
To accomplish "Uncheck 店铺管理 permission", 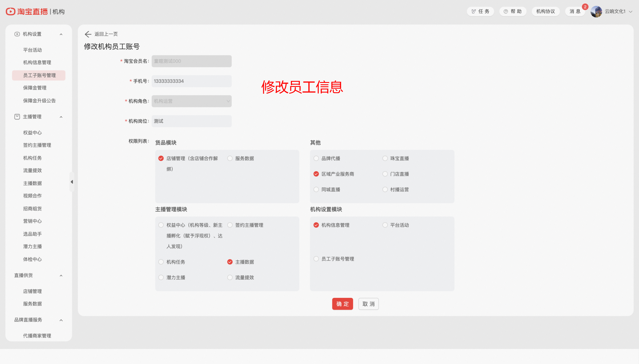I will (161, 158).
